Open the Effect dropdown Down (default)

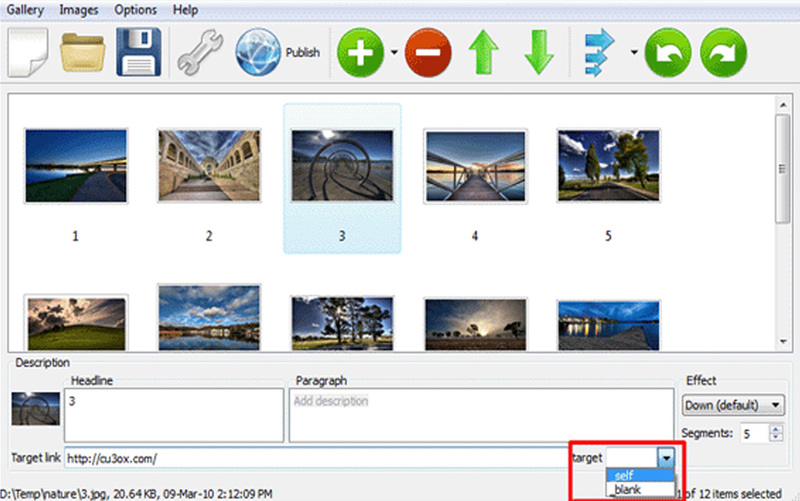(733, 405)
